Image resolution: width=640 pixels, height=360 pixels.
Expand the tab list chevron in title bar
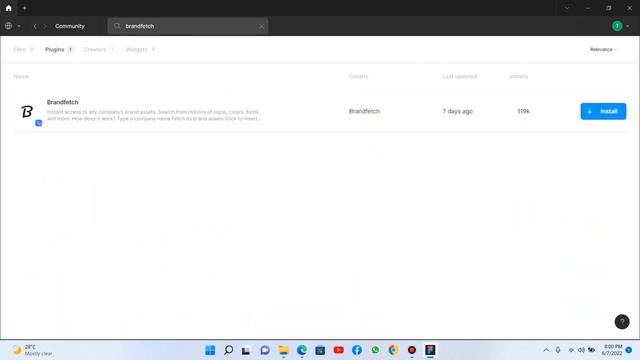click(x=567, y=8)
